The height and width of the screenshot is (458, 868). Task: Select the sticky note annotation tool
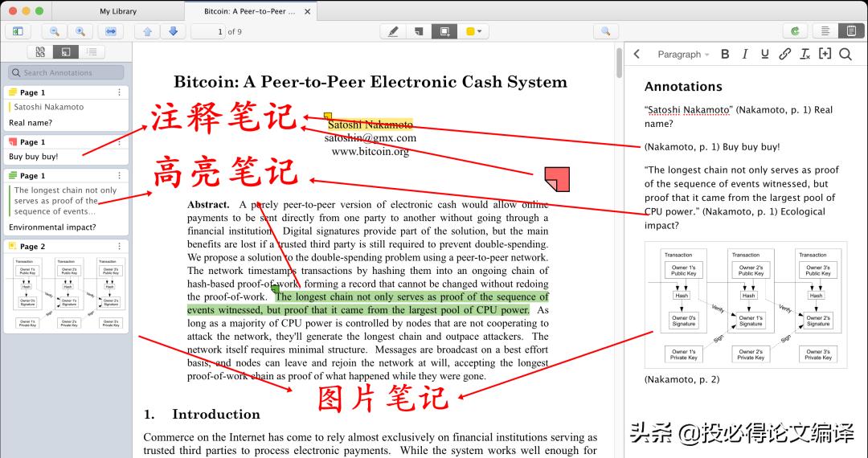click(x=418, y=31)
